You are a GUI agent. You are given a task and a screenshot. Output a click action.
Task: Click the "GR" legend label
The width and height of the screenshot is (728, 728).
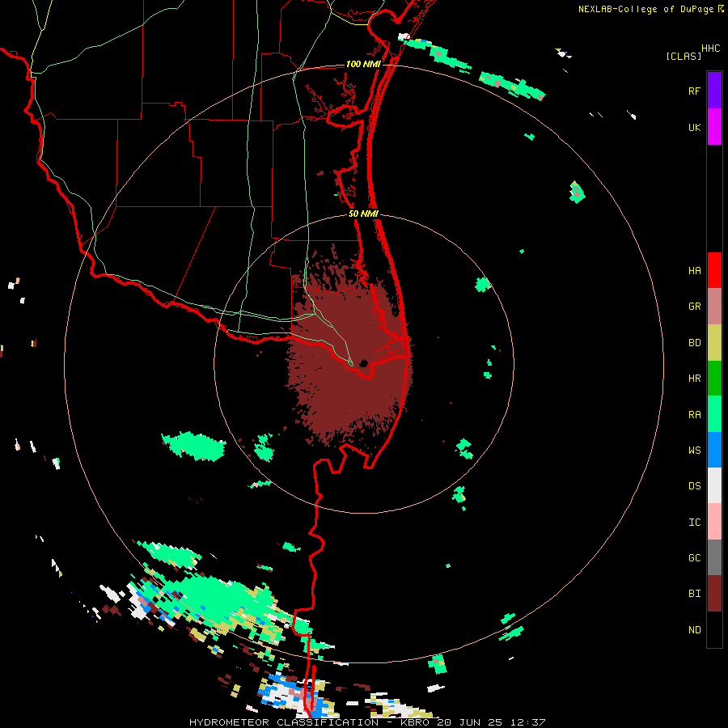point(694,307)
